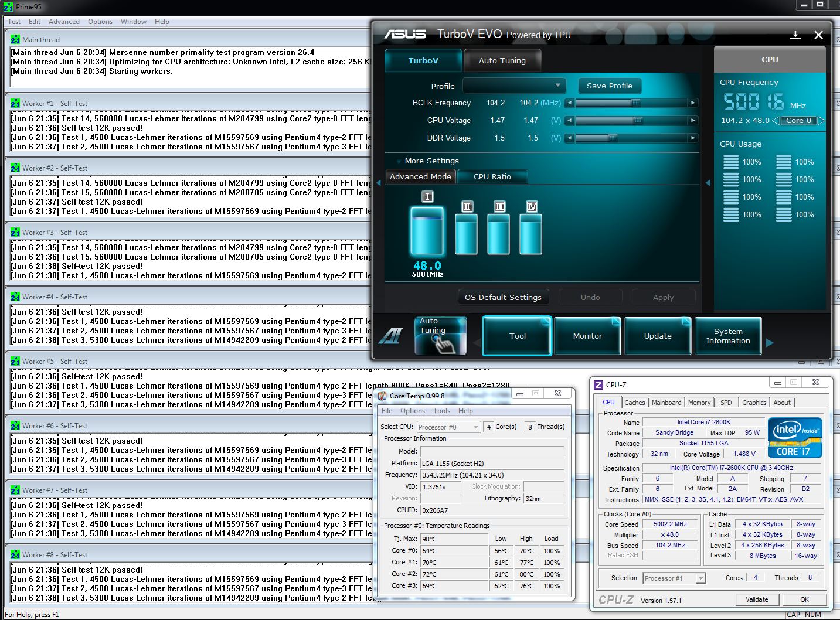This screenshot has width=840, height=620.
Task: Open Tool menu in AI Suite
Action: tap(518, 336)
